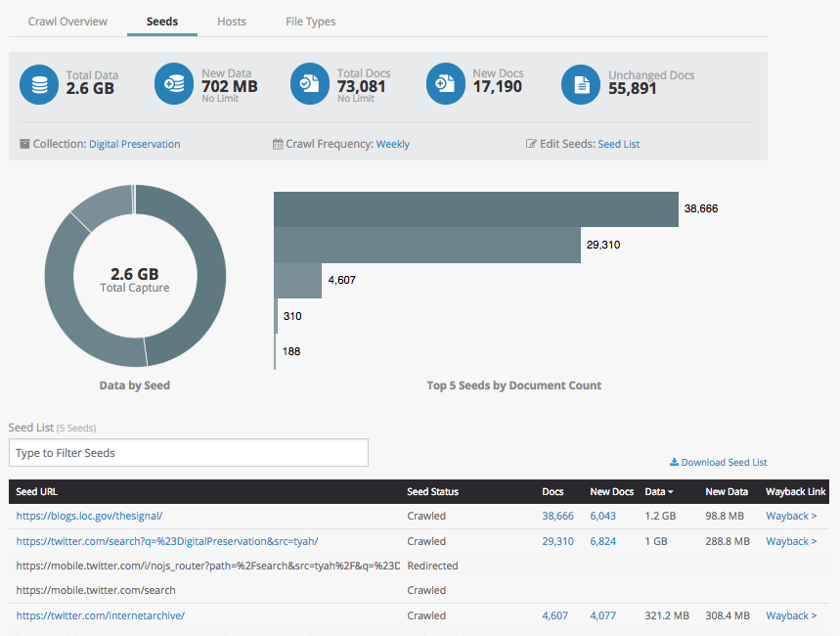840x636 pixels.
Task: Click the Unchanged Docs document icon
Action: 580,85
